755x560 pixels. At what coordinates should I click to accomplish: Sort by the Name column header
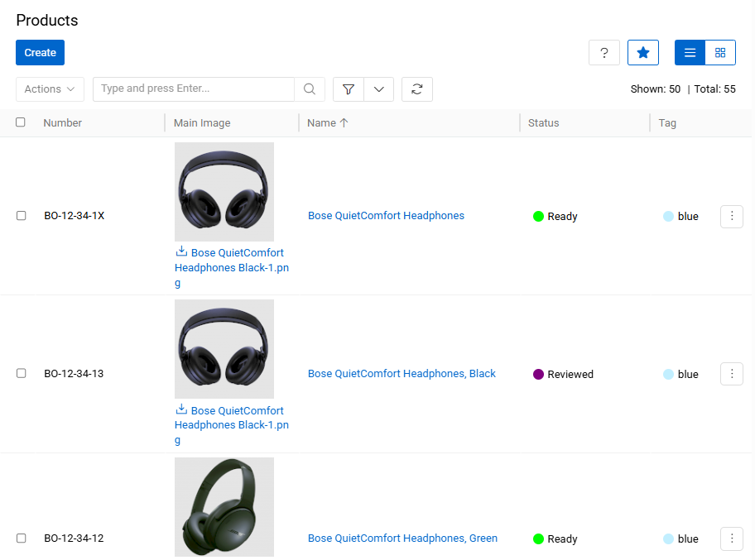[x=328, y=122]
